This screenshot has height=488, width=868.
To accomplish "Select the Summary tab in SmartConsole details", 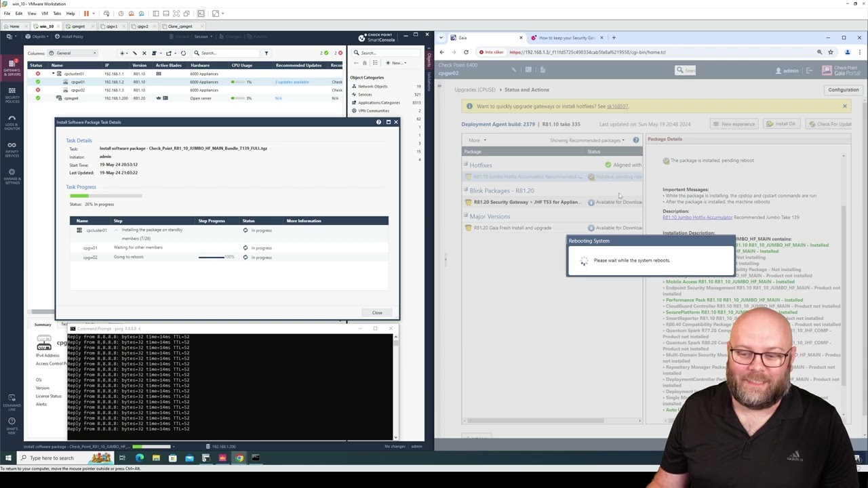I will pyautogui.click(x=43, y=325).
